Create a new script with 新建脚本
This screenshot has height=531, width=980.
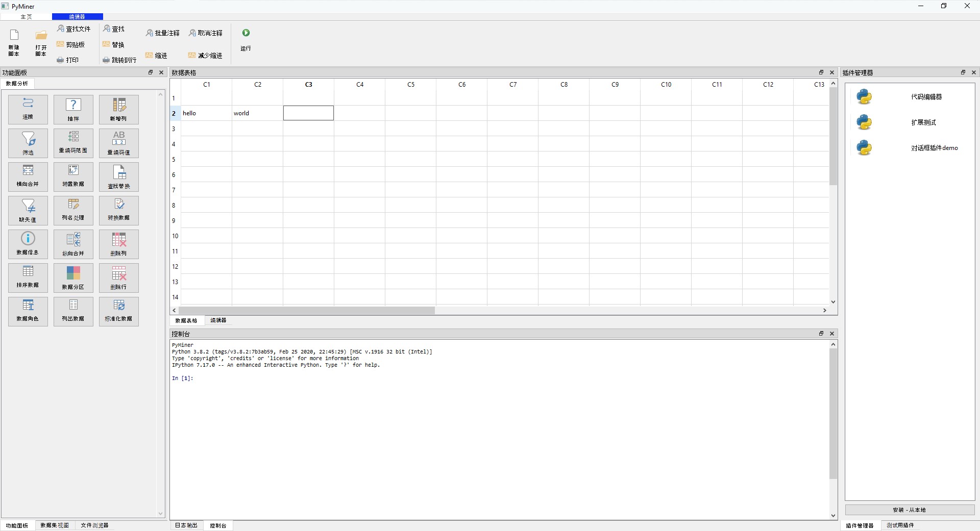coord(14,43)
